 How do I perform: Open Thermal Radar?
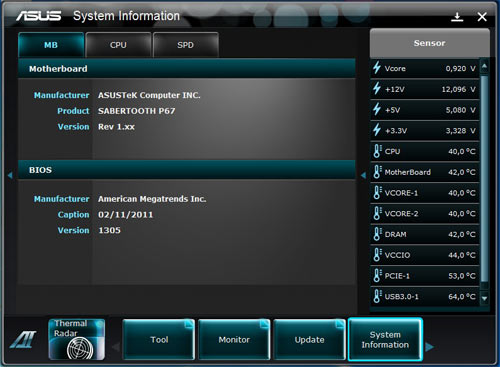77,339
